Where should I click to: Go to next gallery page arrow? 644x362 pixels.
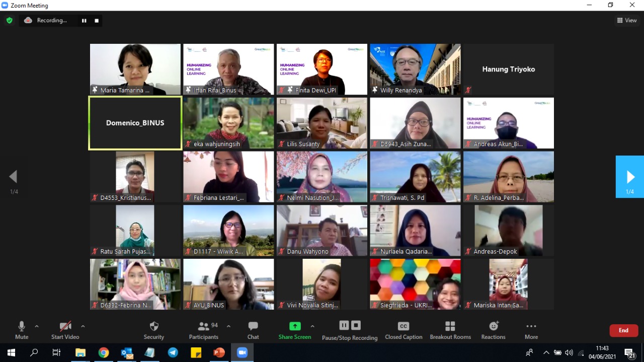click(630, 177)
